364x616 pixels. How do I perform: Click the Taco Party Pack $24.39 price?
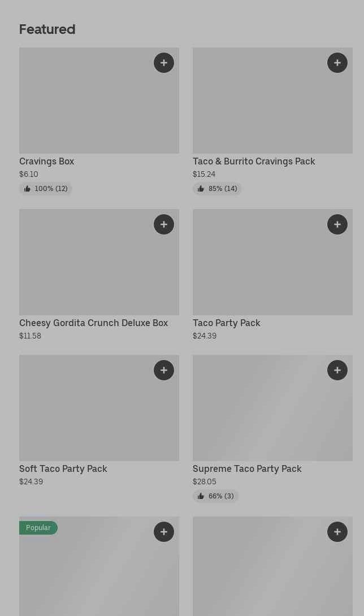point(205,336)
